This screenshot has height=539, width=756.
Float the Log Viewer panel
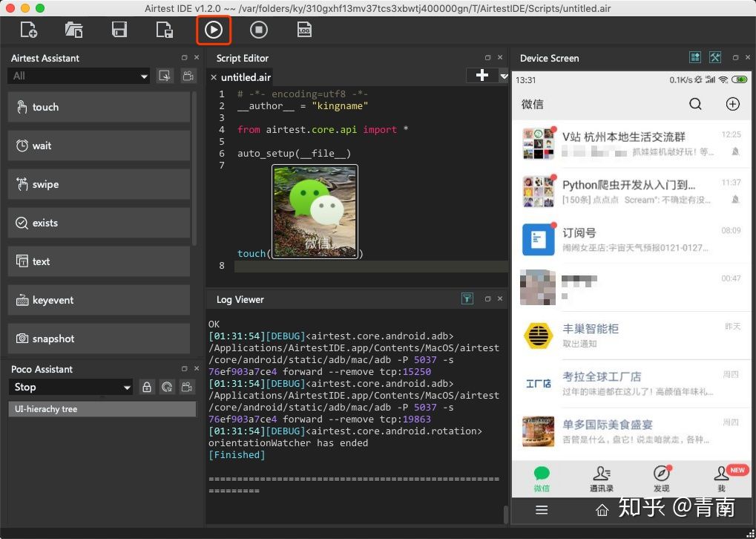(x=488, y=298)
